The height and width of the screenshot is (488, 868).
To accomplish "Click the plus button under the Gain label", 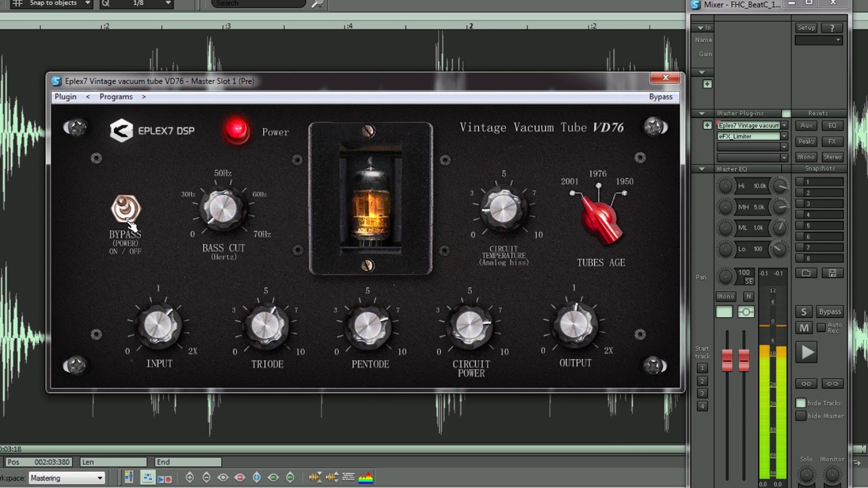I will [x=707, y=84].
